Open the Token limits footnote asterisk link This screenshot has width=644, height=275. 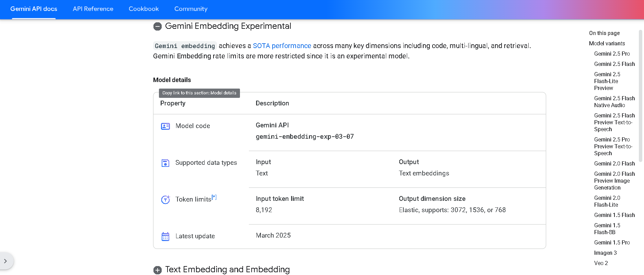point(214,197)
